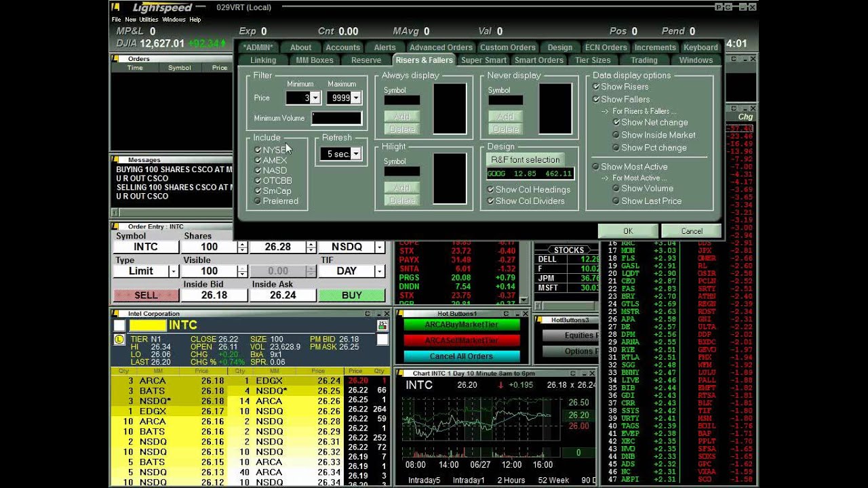This screenshot has height=488, width=868.
Task: Click the Visible quantity stepper arrows
Action: click(242, 271)
